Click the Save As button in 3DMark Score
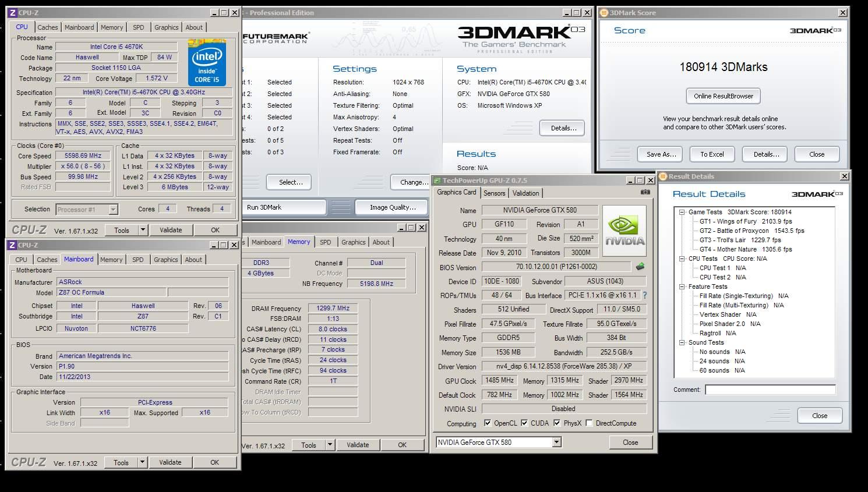Viewport: 868px width, 492px height. [x=661, y=154]
